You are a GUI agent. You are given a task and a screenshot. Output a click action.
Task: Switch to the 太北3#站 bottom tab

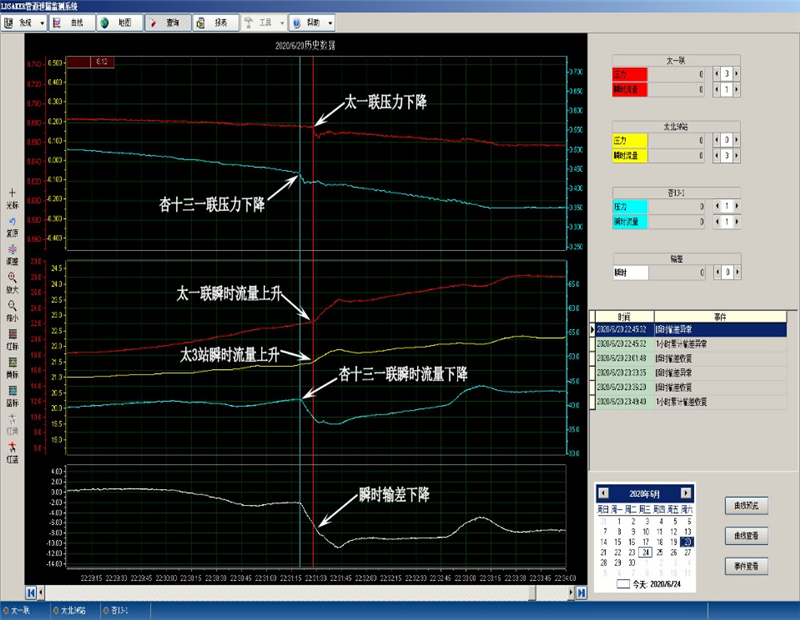[x=71, y=609]
